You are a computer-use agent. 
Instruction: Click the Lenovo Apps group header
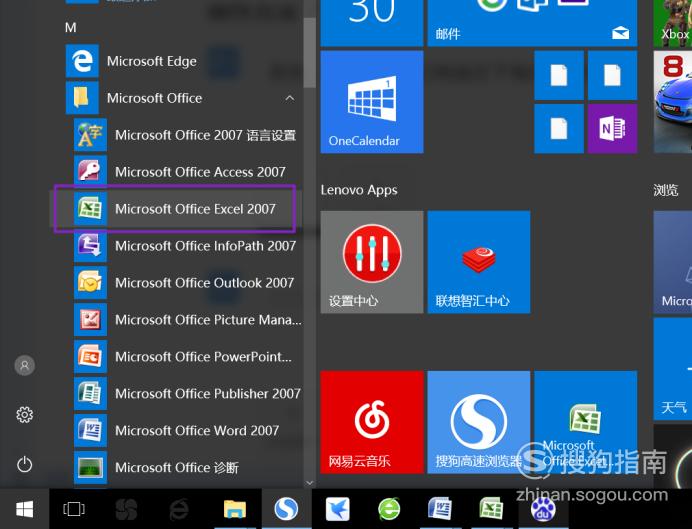pyautogui.click(x=359, y=190)
